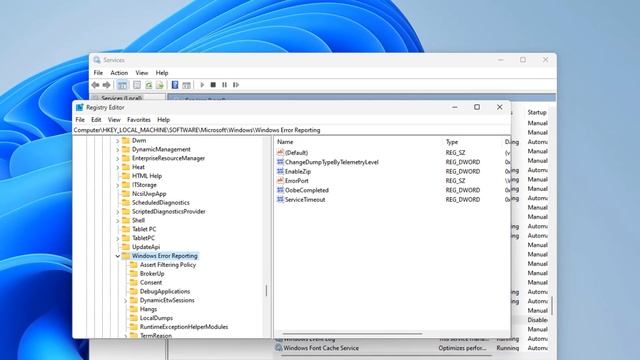Select the Hangs subkey
The width and height of the screenshot is (640, 360).
[x=148, y=309]
